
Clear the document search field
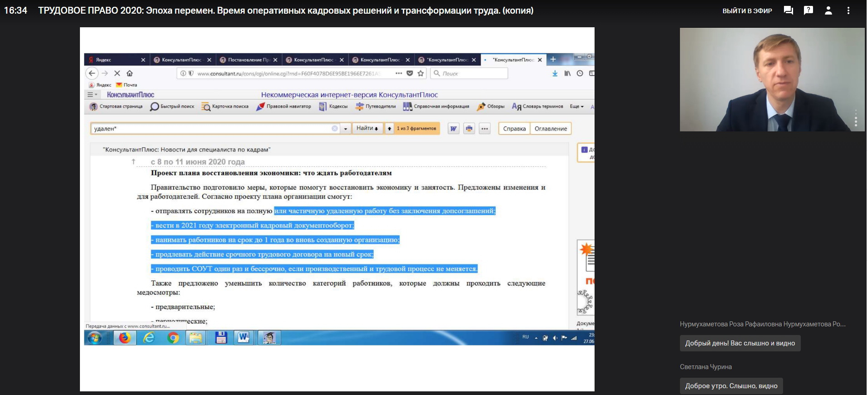tap(335, 129)
